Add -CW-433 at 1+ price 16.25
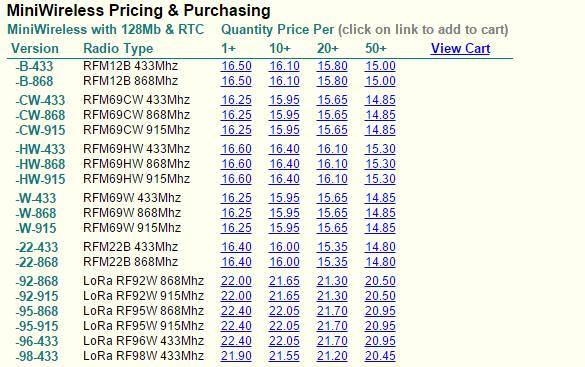This screenshot has width=585, height=367. 236,100
